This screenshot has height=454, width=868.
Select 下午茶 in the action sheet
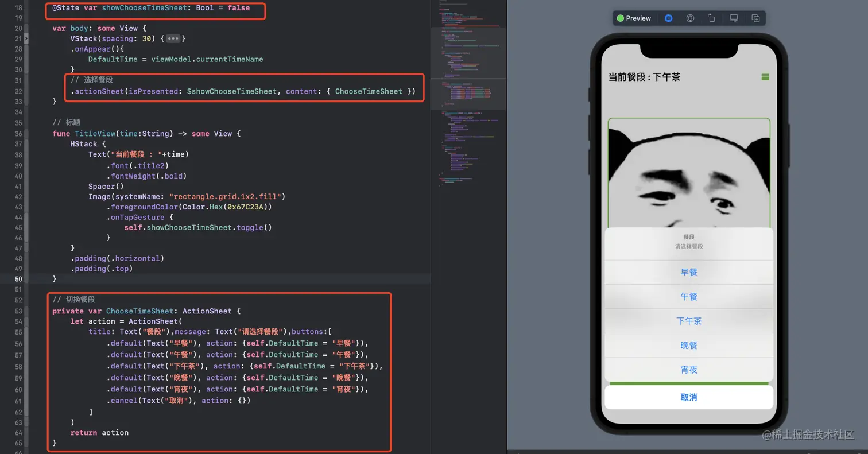(x=689, y=321)
